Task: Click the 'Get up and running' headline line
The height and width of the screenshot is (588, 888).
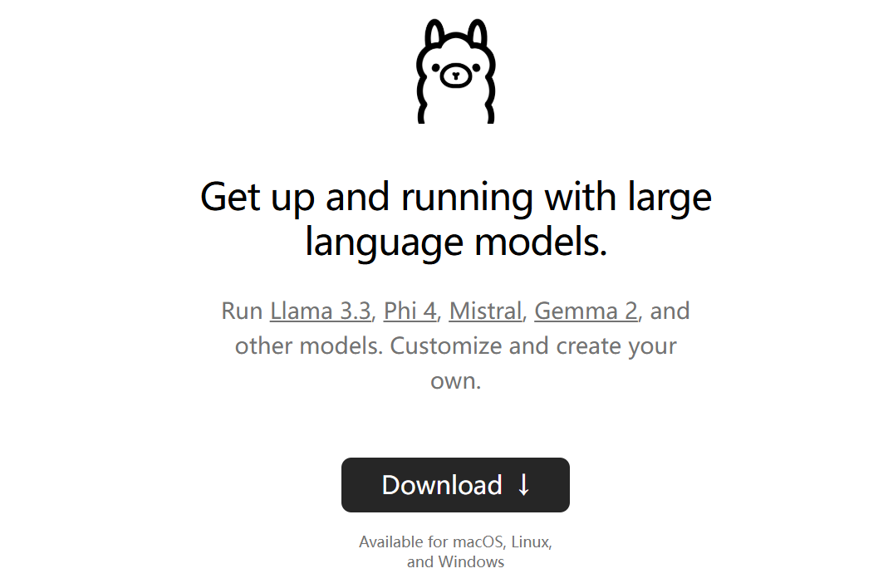Action: 456,197
